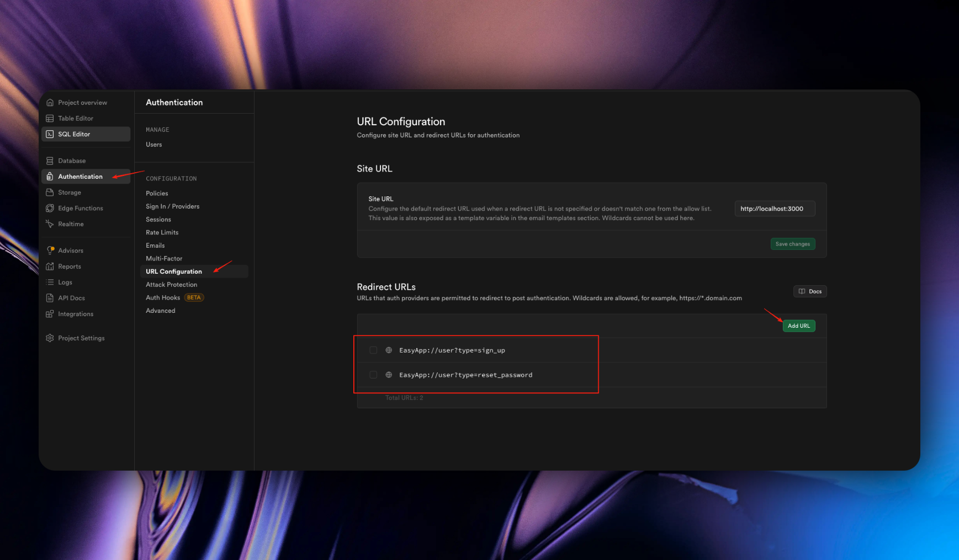Click the Advisors lightbulb icon

pos(50,250)
